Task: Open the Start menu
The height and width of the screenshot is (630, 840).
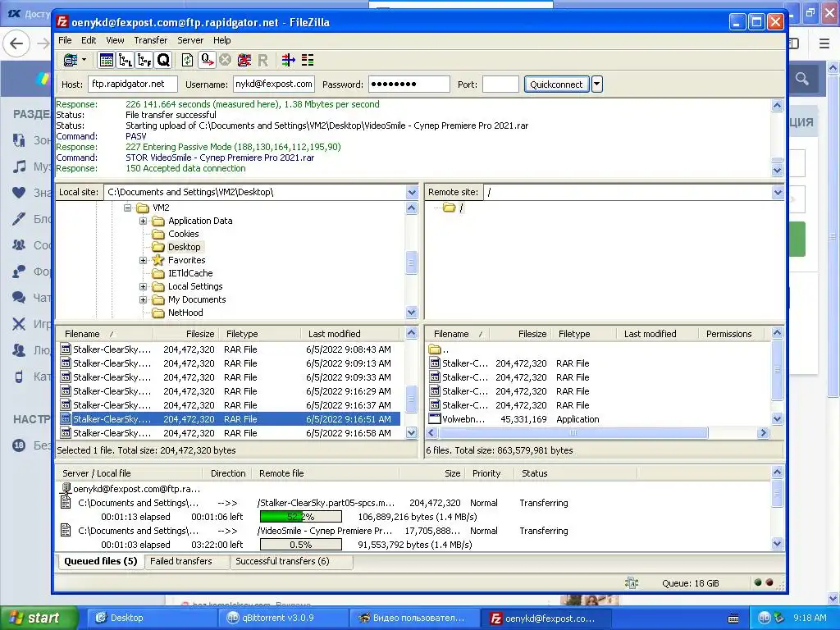Action: (x=39, y=619)
